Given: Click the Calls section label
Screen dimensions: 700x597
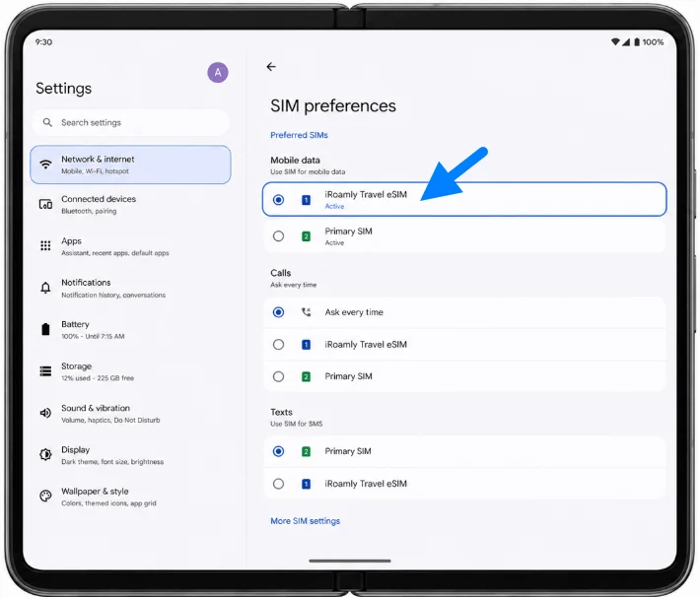Looking at the screenshot, I should tap(280, 273).
